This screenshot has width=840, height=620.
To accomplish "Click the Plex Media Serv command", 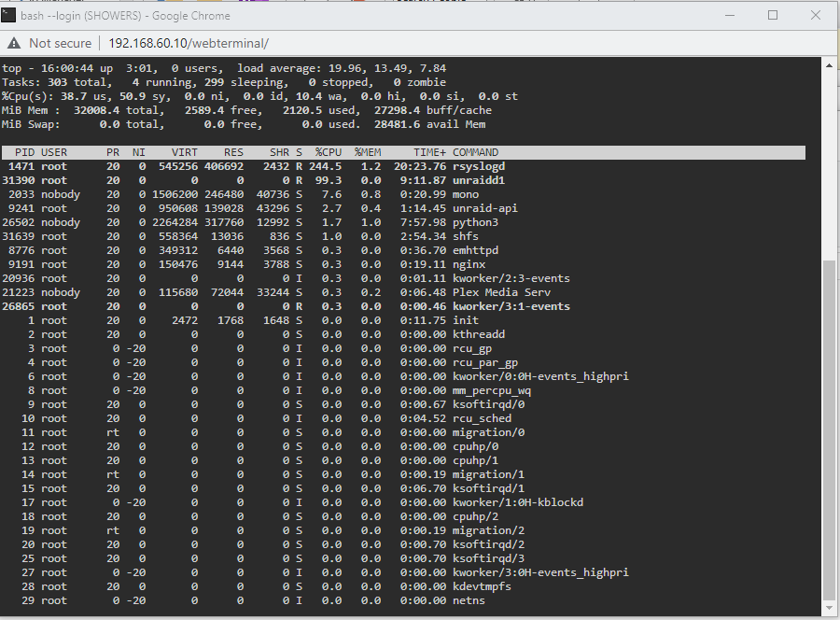I will tap(501, 292).
